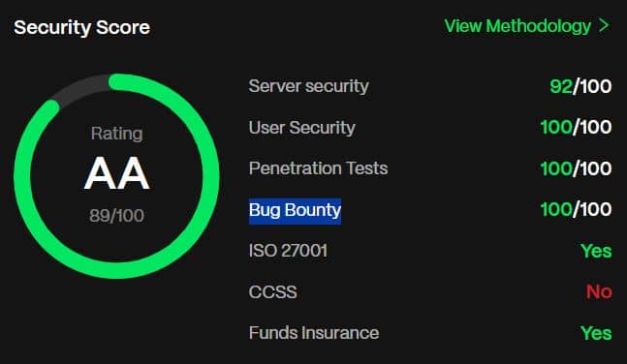Click the Bug Bounty 100/100 score
Image resolution: width=627 pixels, height=364 pixels.
coord(576,209)
